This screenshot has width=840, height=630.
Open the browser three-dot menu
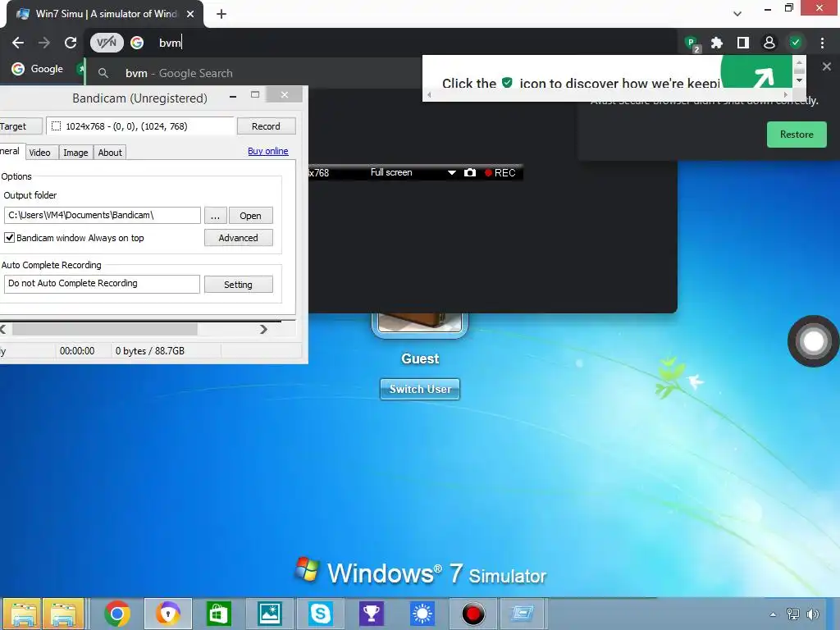(x=822, y=43)
